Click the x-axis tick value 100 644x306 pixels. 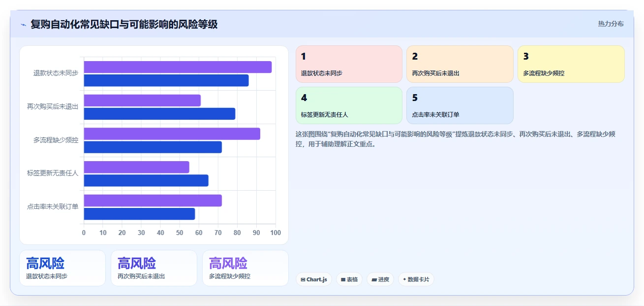coord(276,233)
